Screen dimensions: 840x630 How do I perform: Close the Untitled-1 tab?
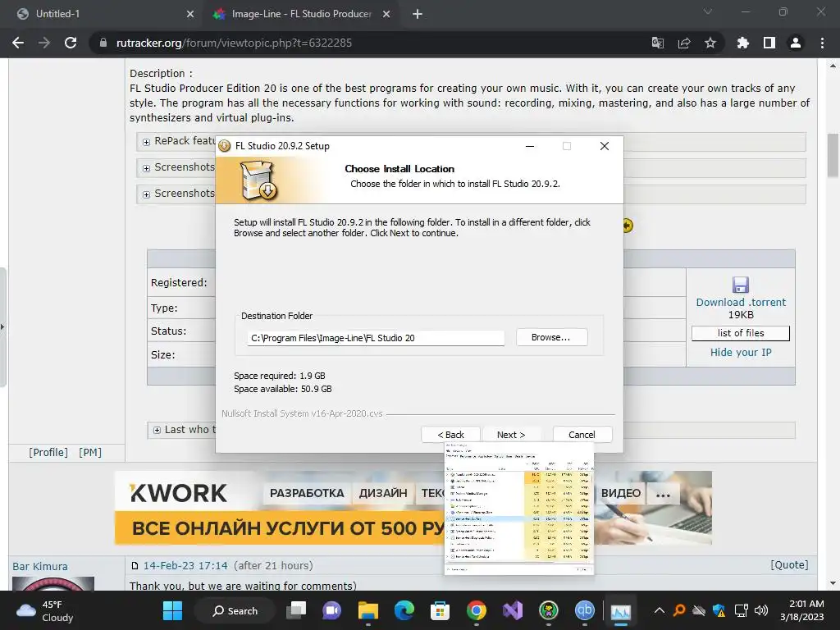(190, 14)
